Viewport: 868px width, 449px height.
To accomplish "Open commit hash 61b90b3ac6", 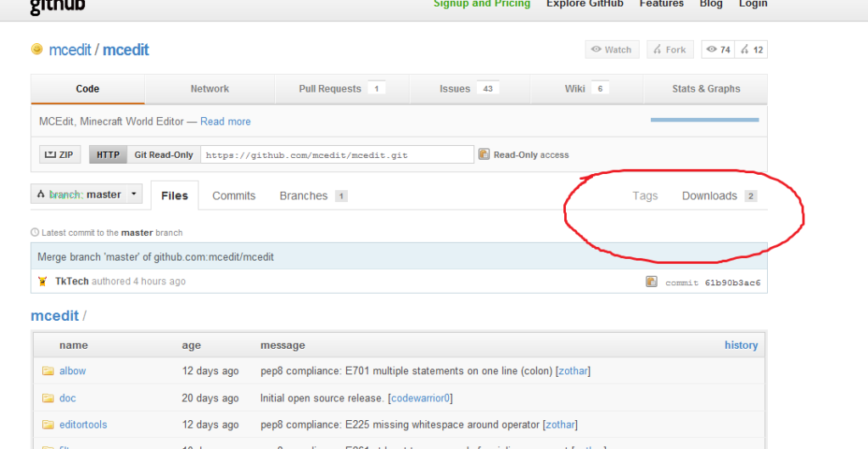I will click(x=732, y=283).
